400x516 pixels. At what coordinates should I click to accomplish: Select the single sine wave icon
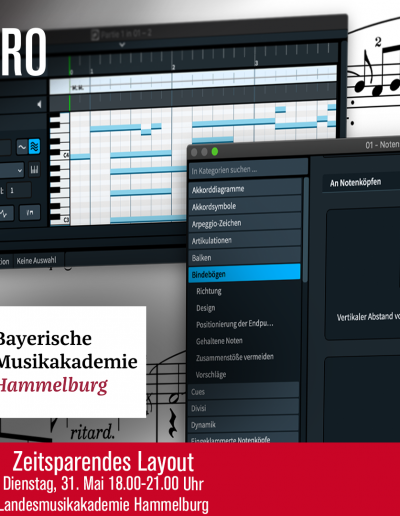[22, 147]
